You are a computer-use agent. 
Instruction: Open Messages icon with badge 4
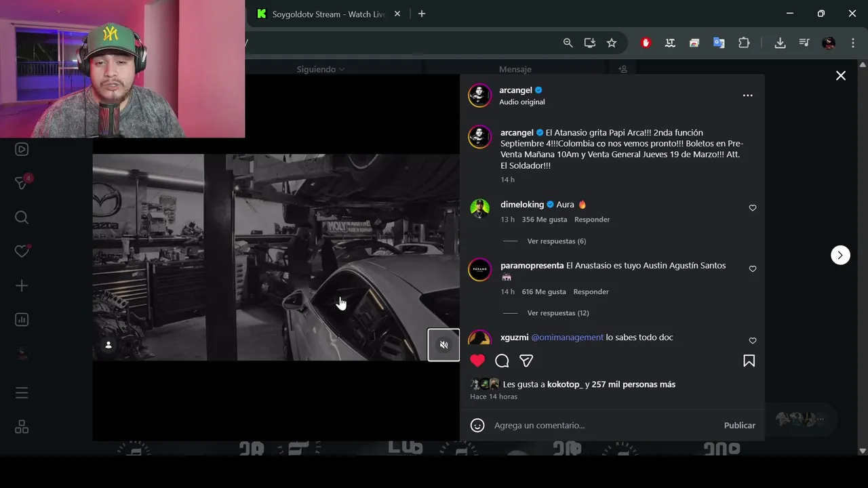tap(22, 183)
